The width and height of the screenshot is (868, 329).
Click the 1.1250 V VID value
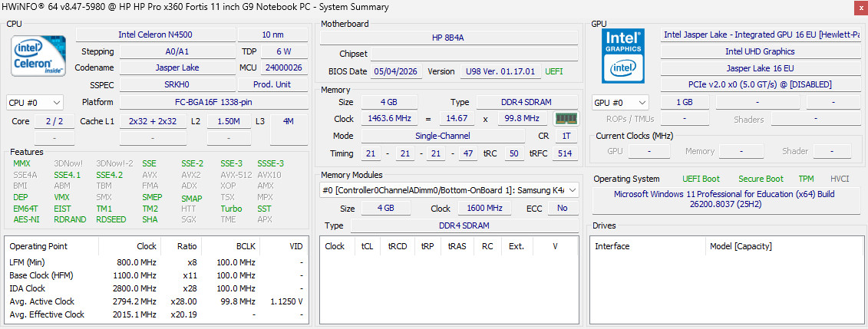(285, 301)
